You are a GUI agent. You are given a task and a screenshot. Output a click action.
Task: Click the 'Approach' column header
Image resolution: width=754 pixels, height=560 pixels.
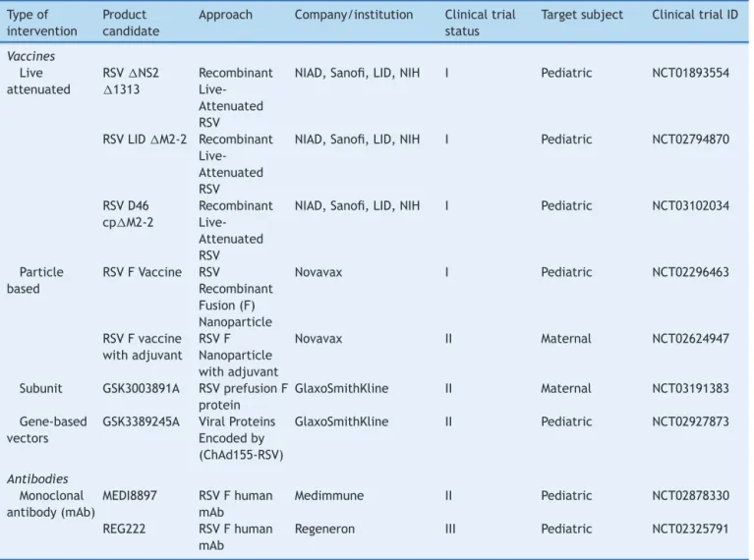point(225,15)
